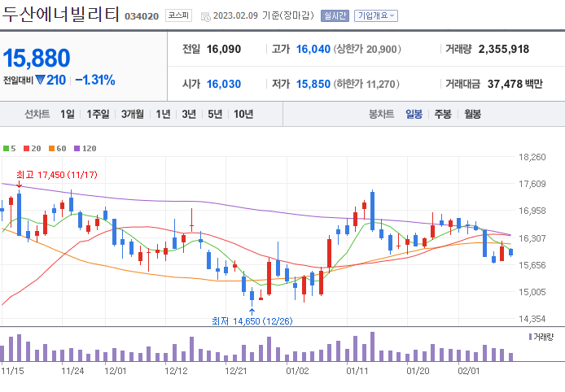Select the 1일 line chart tab

click(x=68, y=114)
